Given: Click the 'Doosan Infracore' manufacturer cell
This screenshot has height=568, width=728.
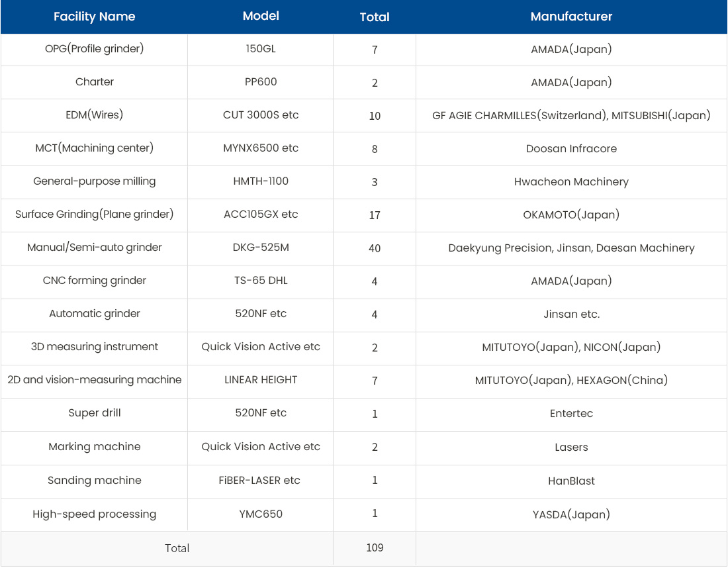Looking at the screenshot, I should pos(571,148).
